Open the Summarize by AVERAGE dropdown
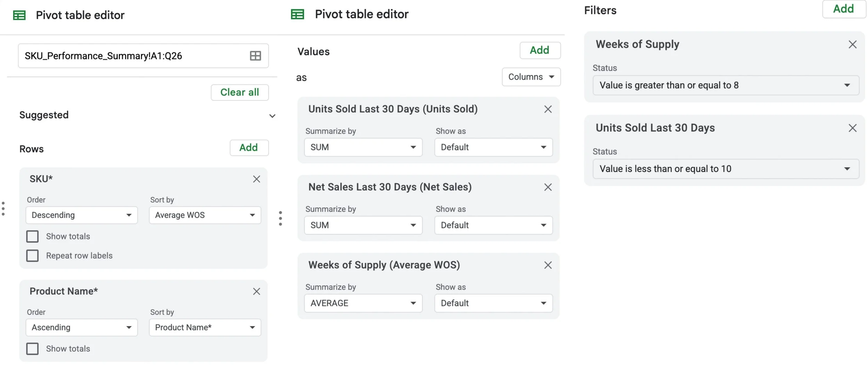The height and width of the screenshot is (366, 868). 363,303
